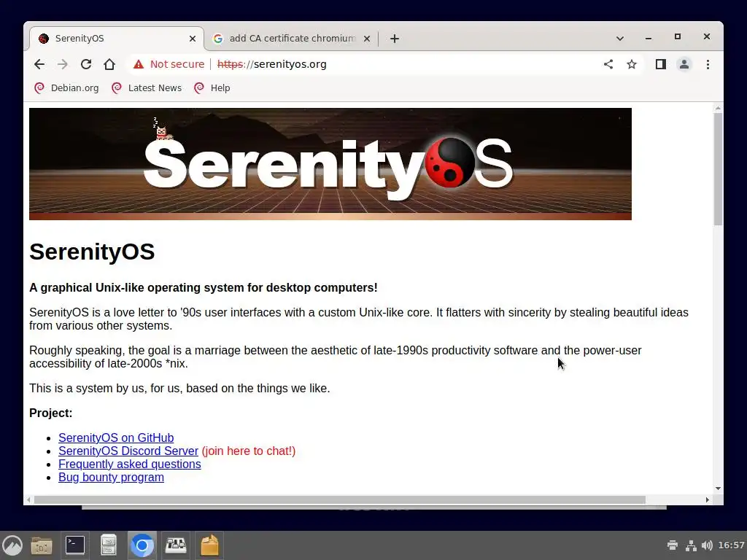Expand the tab search dropdown

[x=620, y=39]
